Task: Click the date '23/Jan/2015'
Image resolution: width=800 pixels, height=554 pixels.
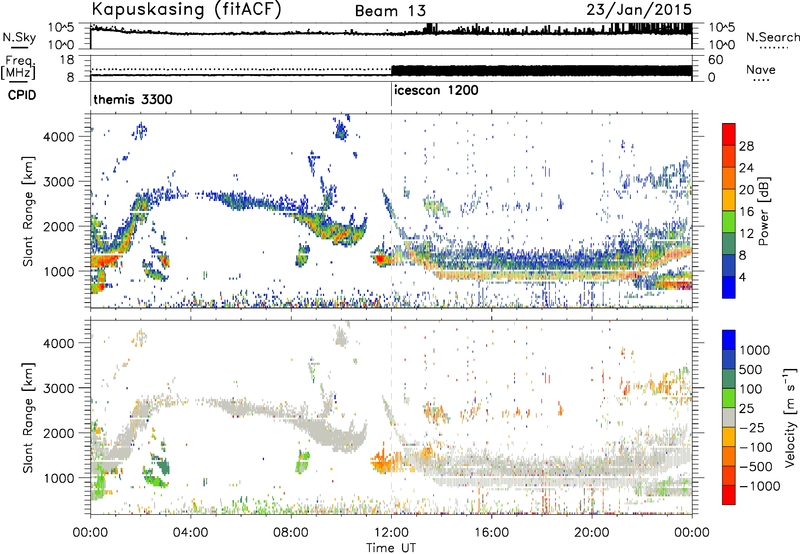Action: coord(639,9)
